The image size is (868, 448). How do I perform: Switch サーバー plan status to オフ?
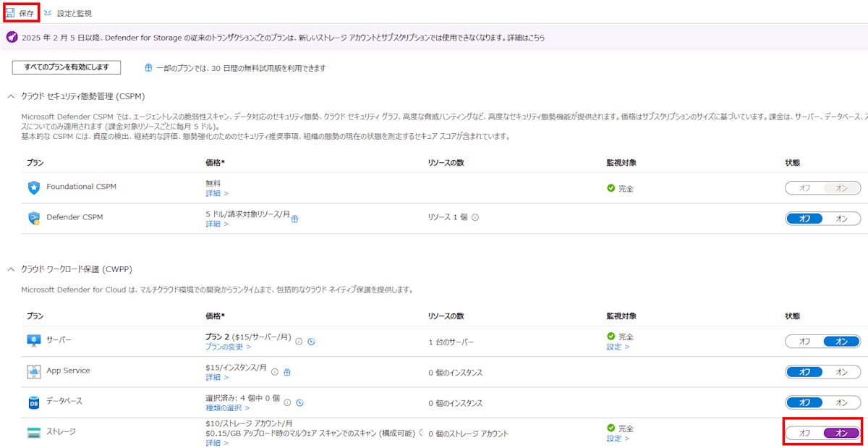point(804,341)
